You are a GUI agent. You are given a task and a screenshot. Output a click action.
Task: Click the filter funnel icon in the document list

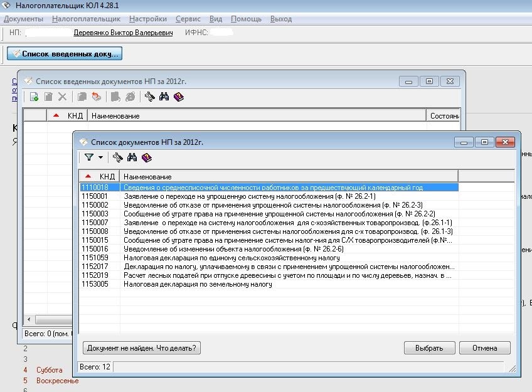click(89, 157)
